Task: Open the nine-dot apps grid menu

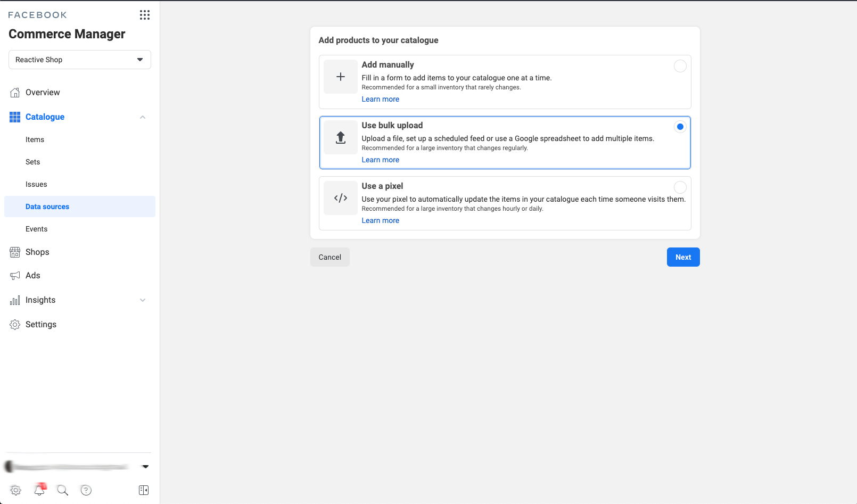Action: pos(145,15)
